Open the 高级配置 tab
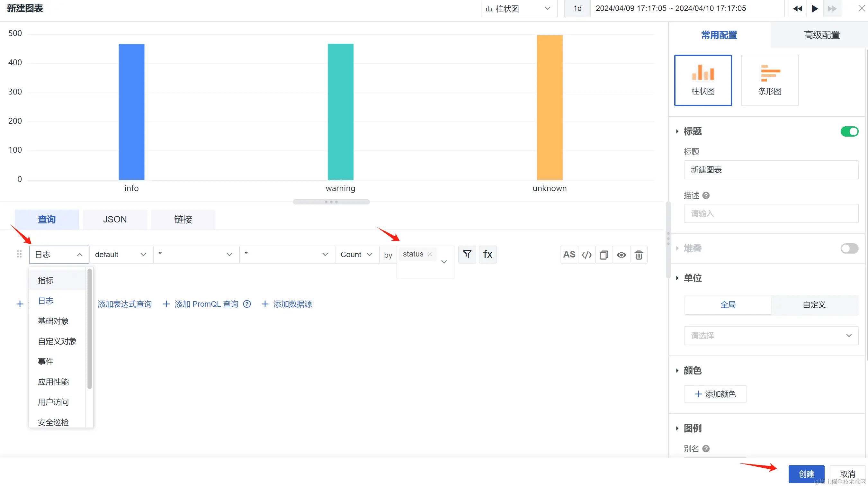This screenshot has width=868, height=487. (x=821, y=35)
